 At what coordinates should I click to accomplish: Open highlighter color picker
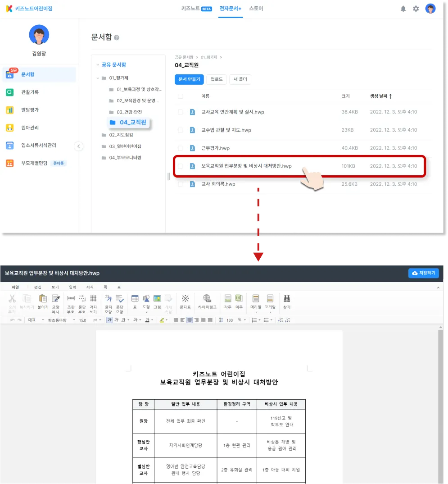click(167, 320)
